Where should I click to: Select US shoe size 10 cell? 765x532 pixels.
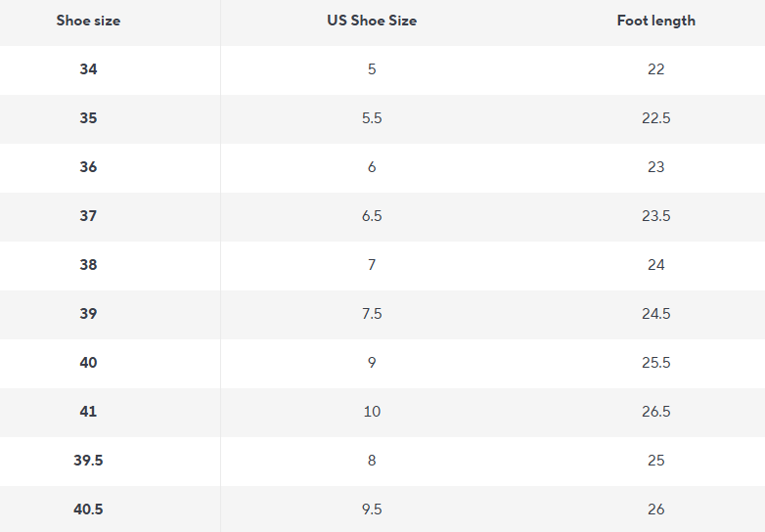pos(372,412)
